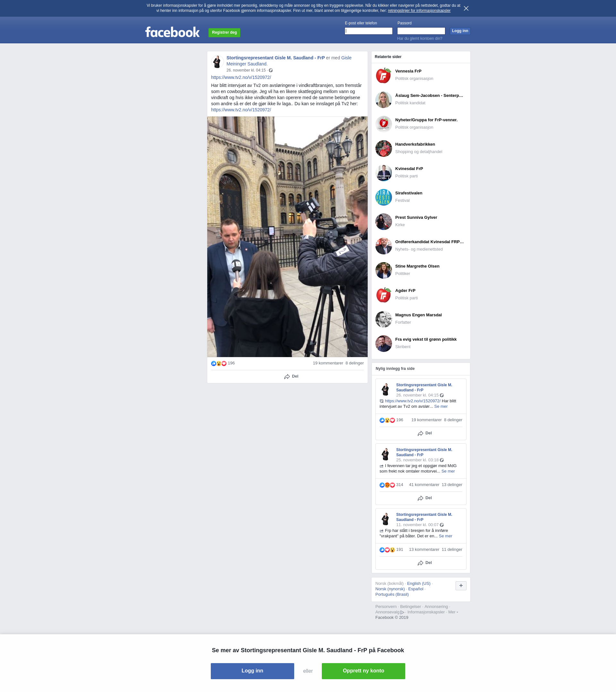This screenshot has height=692, width=616.
Task: Click the top Logg inn button
Action: pyautogui.click(x=460, y=31)
